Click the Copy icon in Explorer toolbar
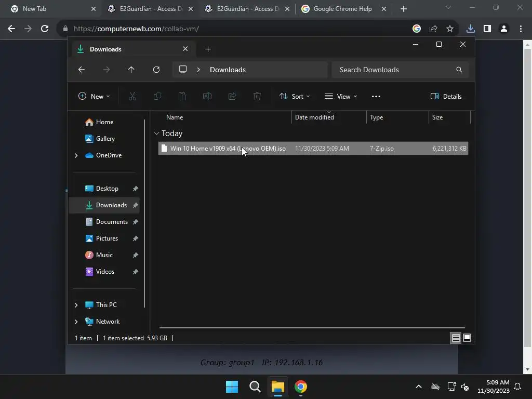 [157, 96]
